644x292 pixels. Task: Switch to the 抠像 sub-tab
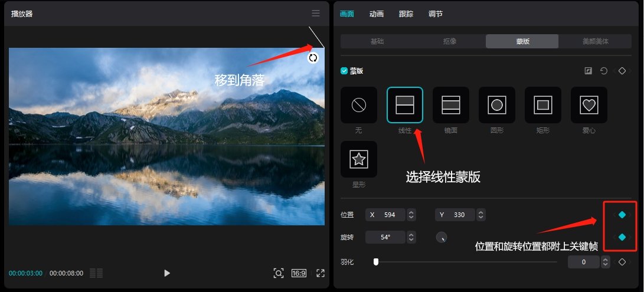point(450,41)
